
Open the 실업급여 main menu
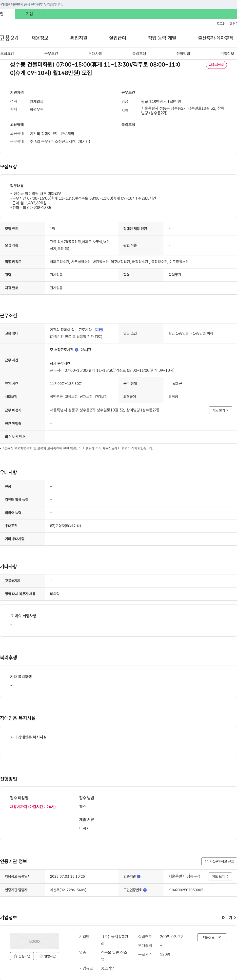(117, 38)
